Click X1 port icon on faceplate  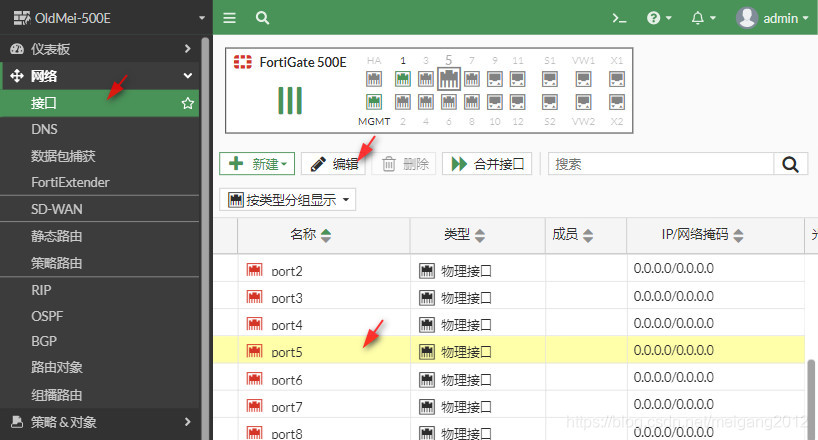pos(617,79)
